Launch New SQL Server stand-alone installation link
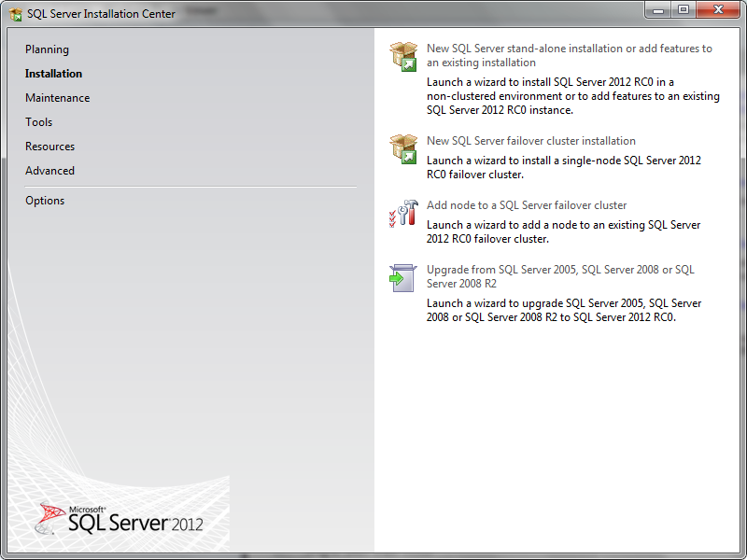Viewport: 747px width, 560px height. pyautogui.click(x=570, y=56)
